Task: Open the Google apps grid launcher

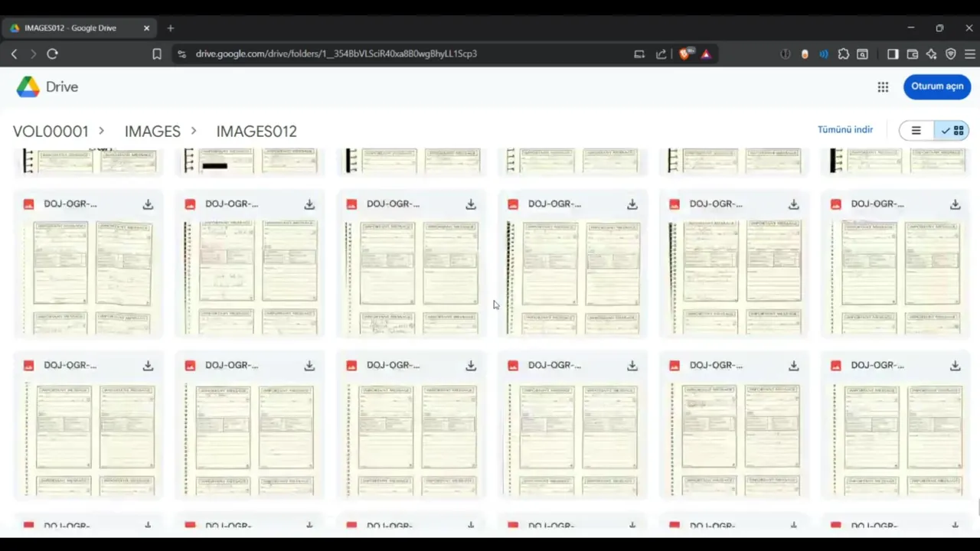Action: click(883, 86)
